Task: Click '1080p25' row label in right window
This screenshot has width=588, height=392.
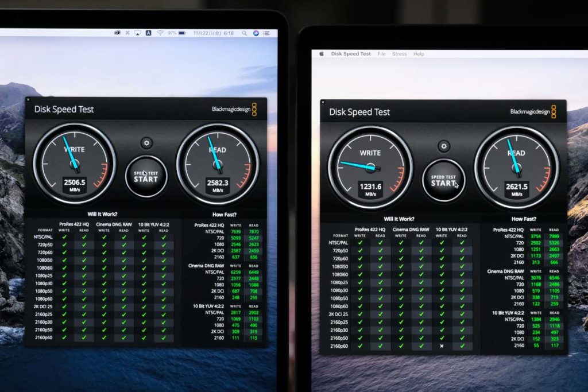Action: (x=339, y=282)
